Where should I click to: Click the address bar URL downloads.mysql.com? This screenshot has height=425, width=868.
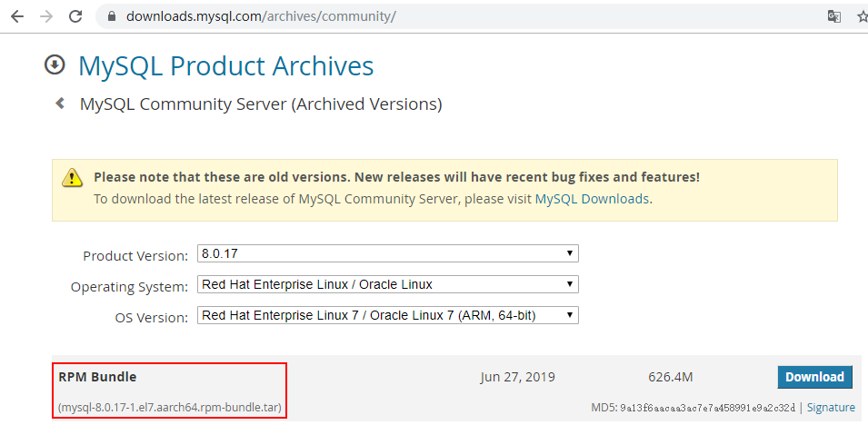pos(261,16)
